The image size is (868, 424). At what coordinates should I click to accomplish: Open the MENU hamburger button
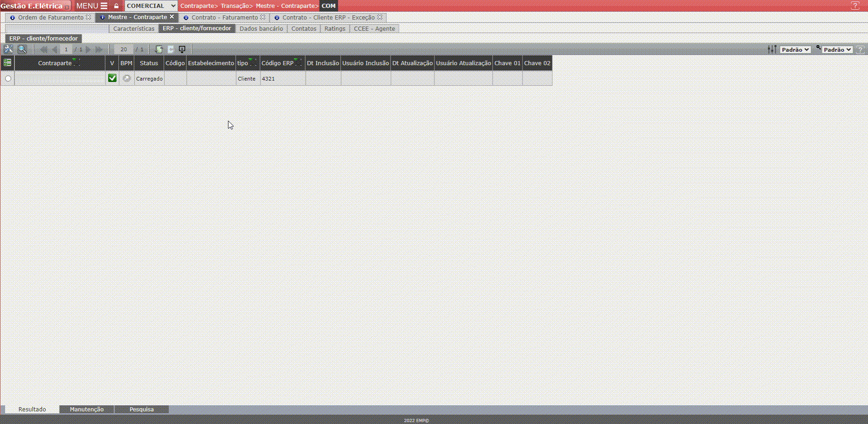[92, 6]
